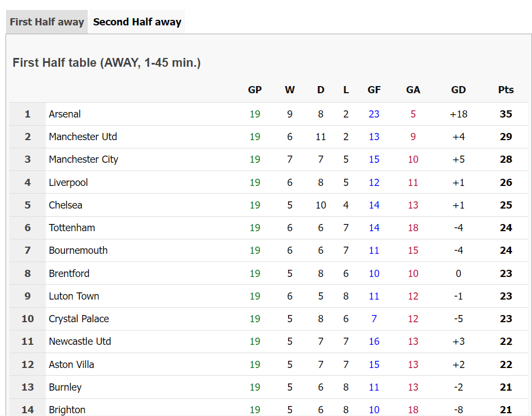Screen dimensions: 532x416
Task: Click the Newcastle Utd team name
Action: (x=80, y=342)
